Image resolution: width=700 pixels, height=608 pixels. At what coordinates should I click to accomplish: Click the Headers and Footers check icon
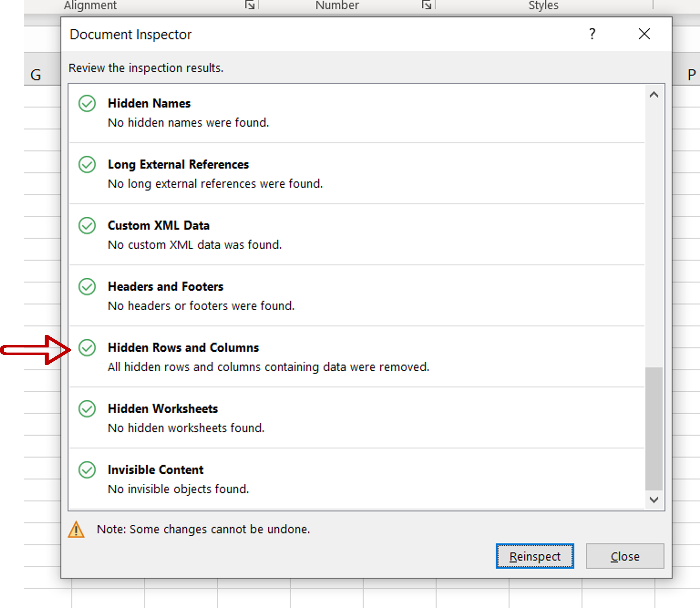click(87, 286)
